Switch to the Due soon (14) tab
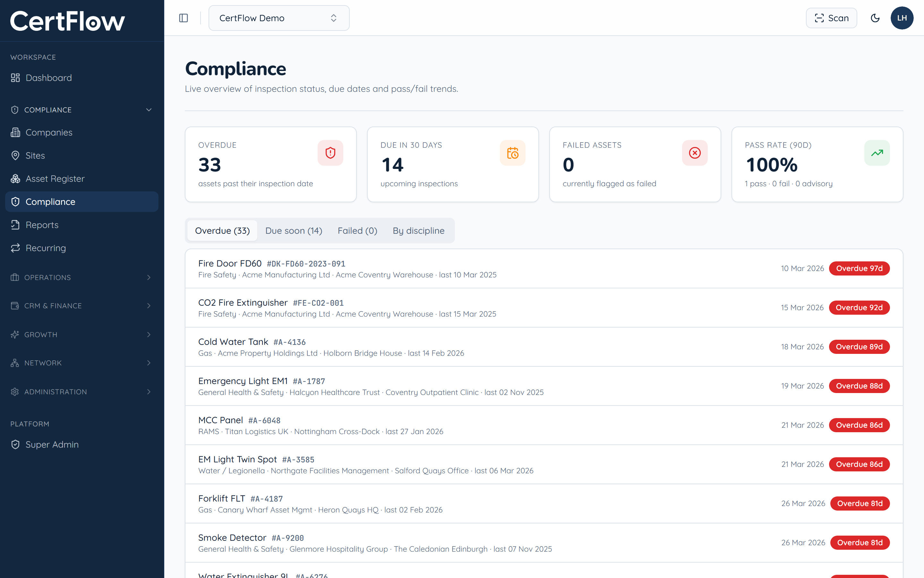 [x=294, y=231]
